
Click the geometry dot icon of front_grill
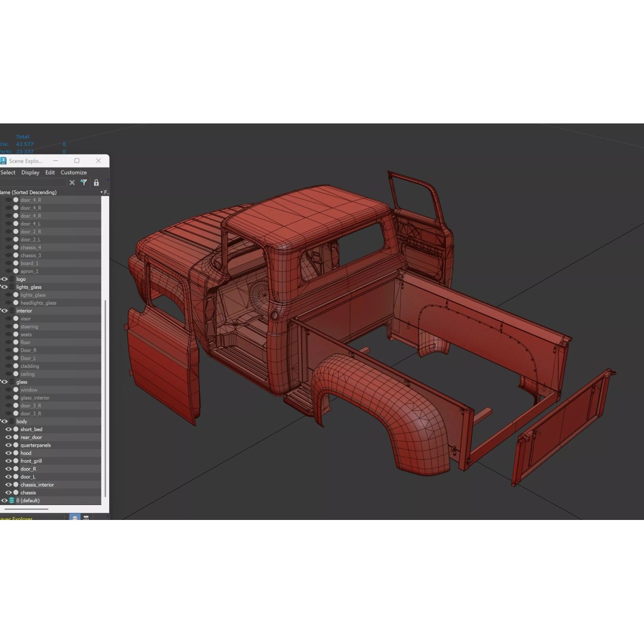pos(16,461)
